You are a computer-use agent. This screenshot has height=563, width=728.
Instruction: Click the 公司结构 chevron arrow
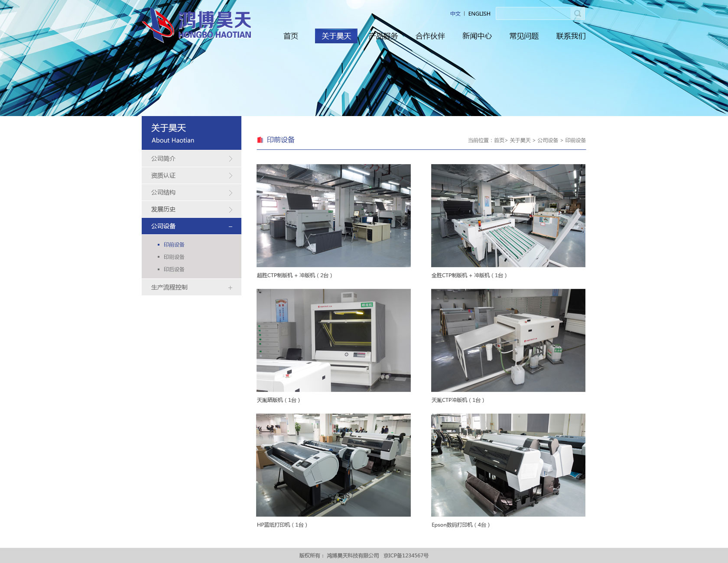point(230,193)
